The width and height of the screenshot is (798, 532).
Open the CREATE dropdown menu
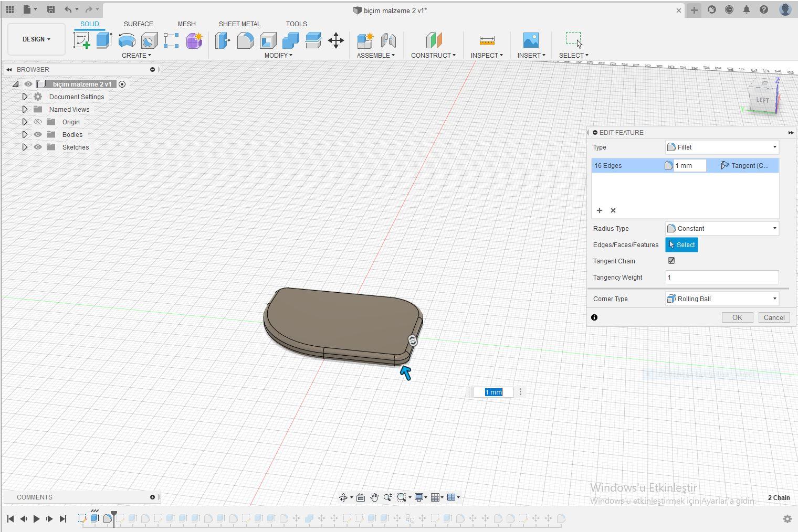click(136, 55)
